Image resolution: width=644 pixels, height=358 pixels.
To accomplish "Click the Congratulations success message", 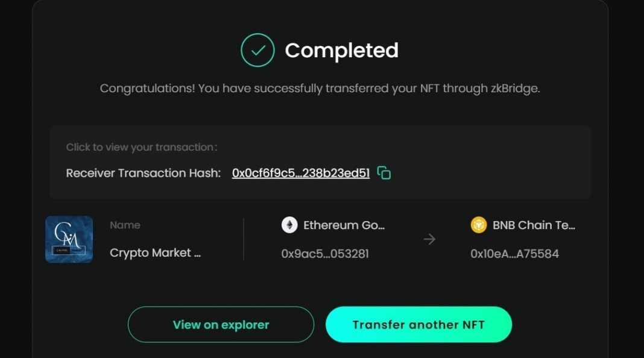I will (320, 89).
